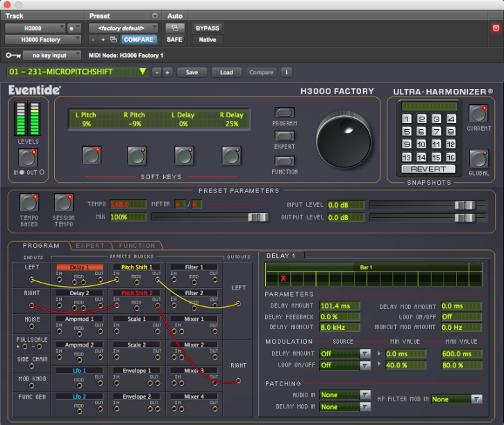Screen dimensions: 504x425
Task: Recall snapshot 10
Action: [421, 144]
